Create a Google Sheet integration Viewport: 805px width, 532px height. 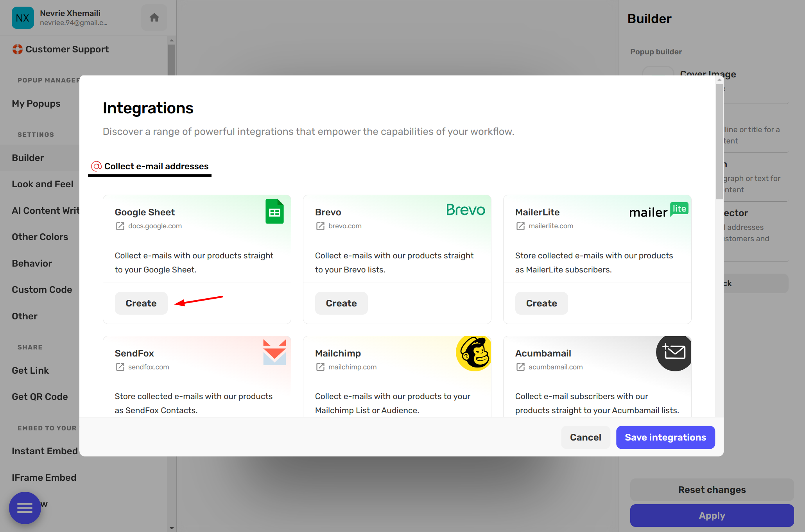pos(141,303)
